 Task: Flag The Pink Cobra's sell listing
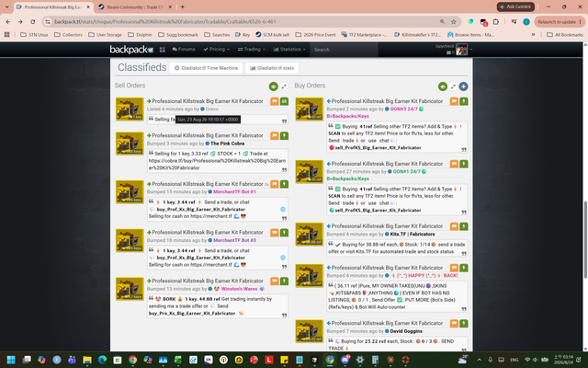(x=275, y=135)
